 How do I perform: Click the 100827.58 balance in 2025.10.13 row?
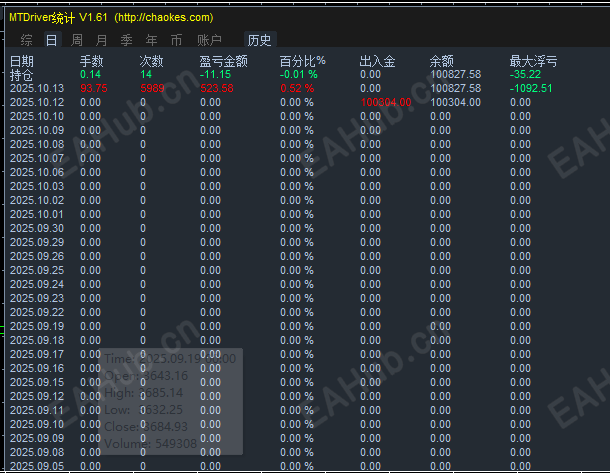pos(456,88)
